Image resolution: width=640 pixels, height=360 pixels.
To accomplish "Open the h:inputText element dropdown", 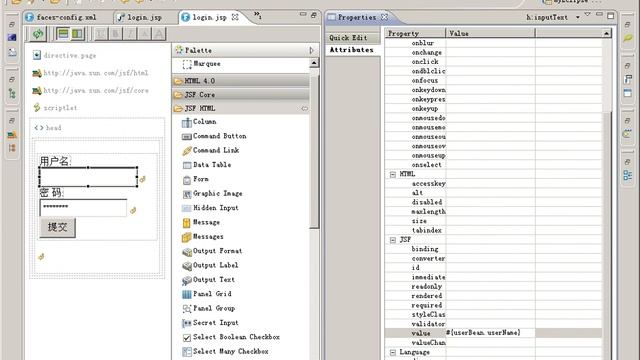I will (578, 17).
